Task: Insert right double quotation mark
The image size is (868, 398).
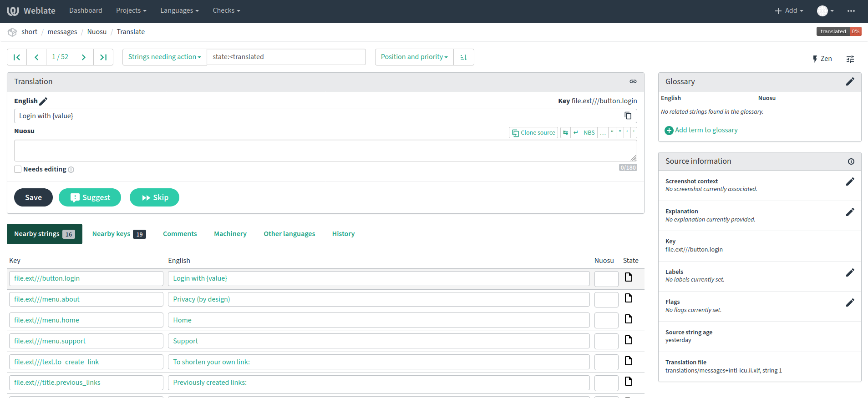Action: coord(620,132)
